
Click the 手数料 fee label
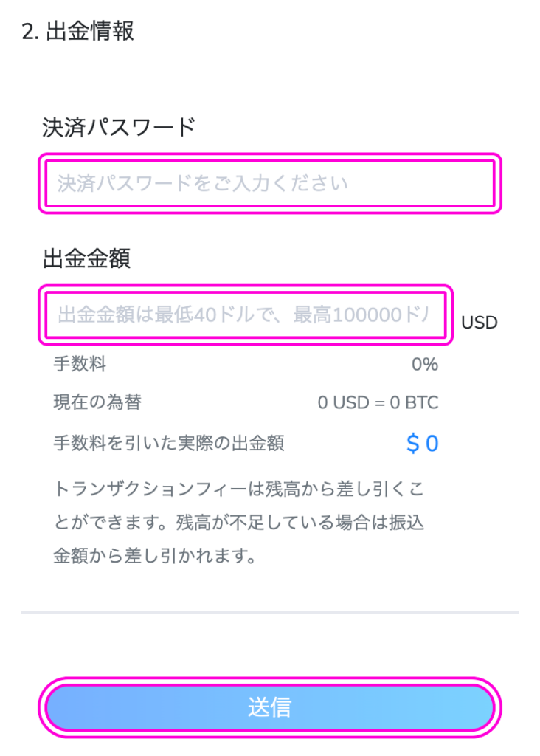point(80,364)
